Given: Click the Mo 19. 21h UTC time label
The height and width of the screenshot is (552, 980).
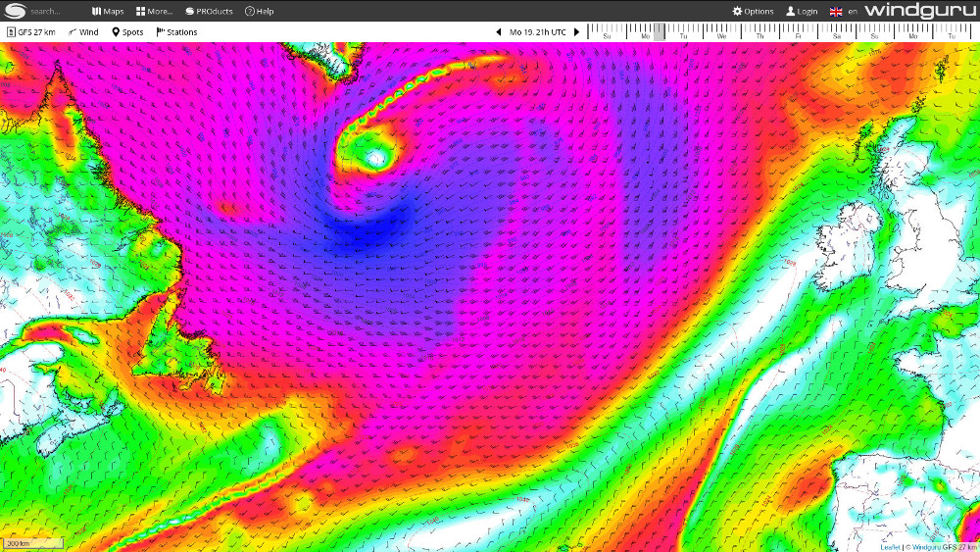Looking at the screenshot, I should (x=537, y=32).
